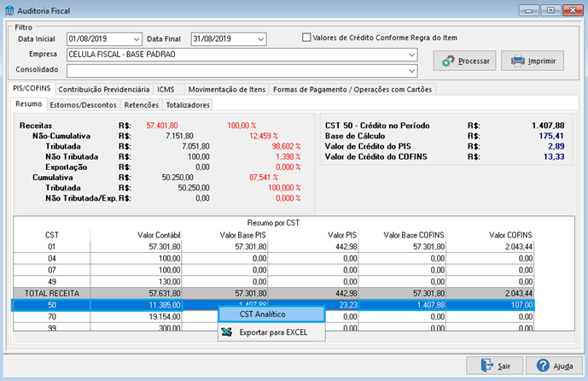Switch to the PIS/COFINS tab
588x381 pixels.
pyautogui.click(x=32, y=88)
